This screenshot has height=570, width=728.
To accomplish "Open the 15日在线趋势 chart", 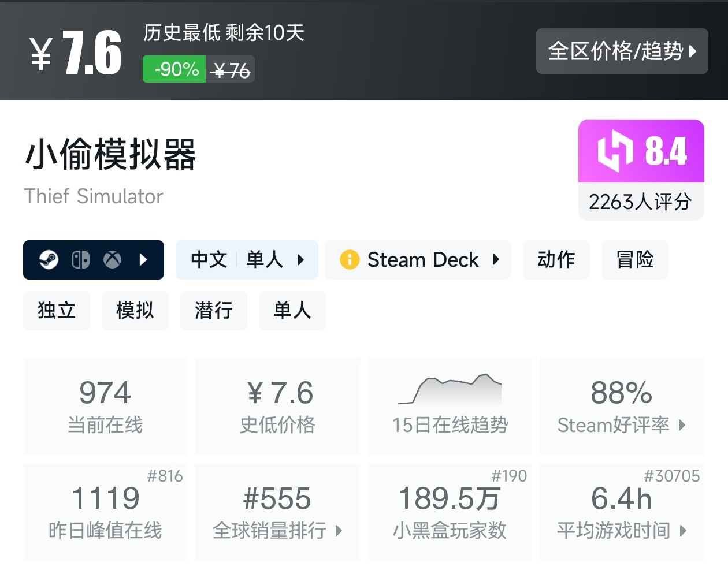I will pos(450,406).
